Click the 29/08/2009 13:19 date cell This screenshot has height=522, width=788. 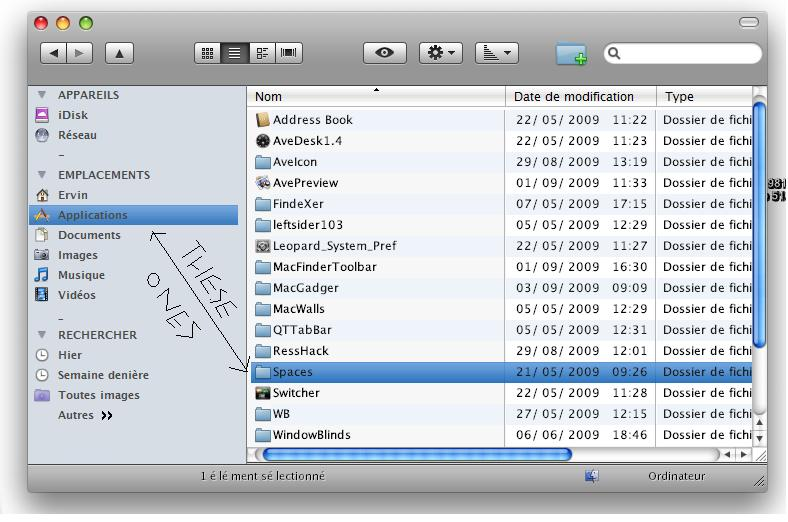581,162
